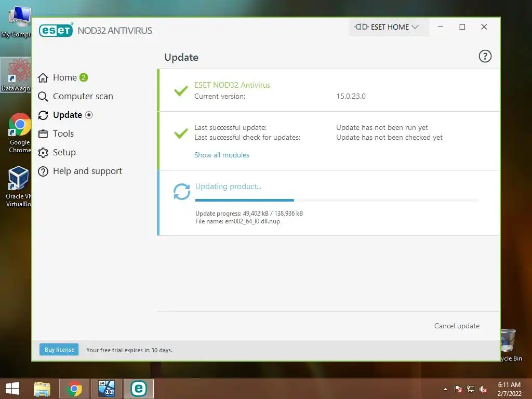Screen dimensions: 532x399
Task: Click the update activity indicator beside Update
Action: click(x=89, y=115)
